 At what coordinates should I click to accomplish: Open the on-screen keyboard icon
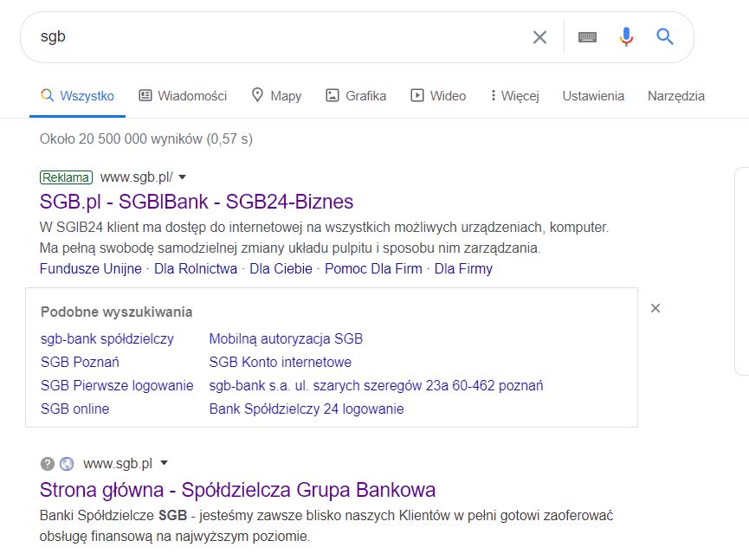click(587, 36)
